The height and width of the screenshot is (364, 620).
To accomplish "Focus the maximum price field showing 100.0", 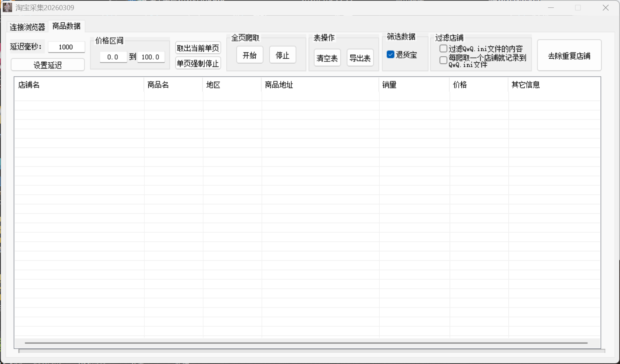I will point(151,57).
